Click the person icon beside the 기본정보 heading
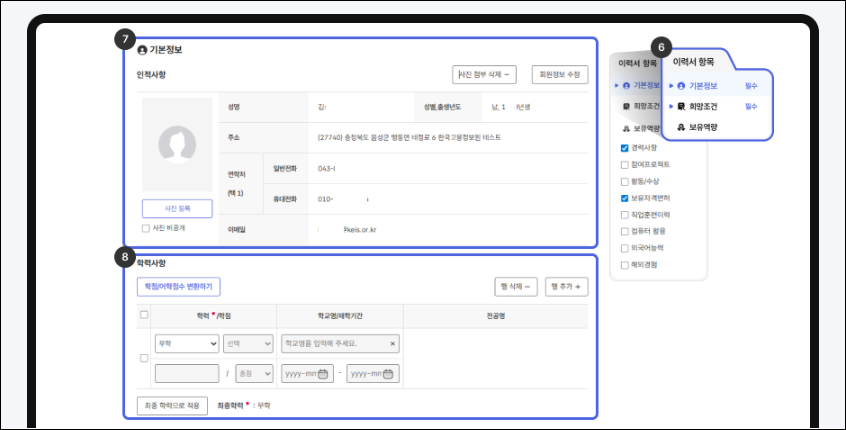The height and width of the screenshot is (430, 846). pos(142,50)
